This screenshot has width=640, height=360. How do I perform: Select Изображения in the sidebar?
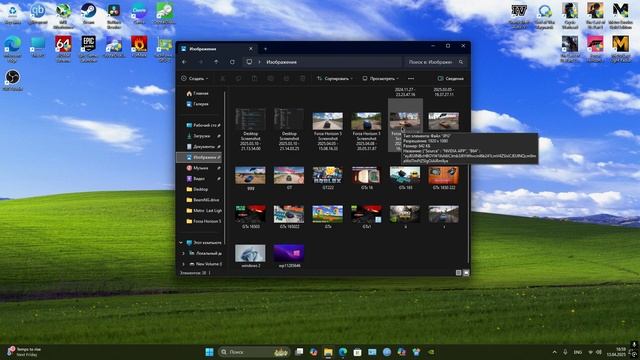200,157
